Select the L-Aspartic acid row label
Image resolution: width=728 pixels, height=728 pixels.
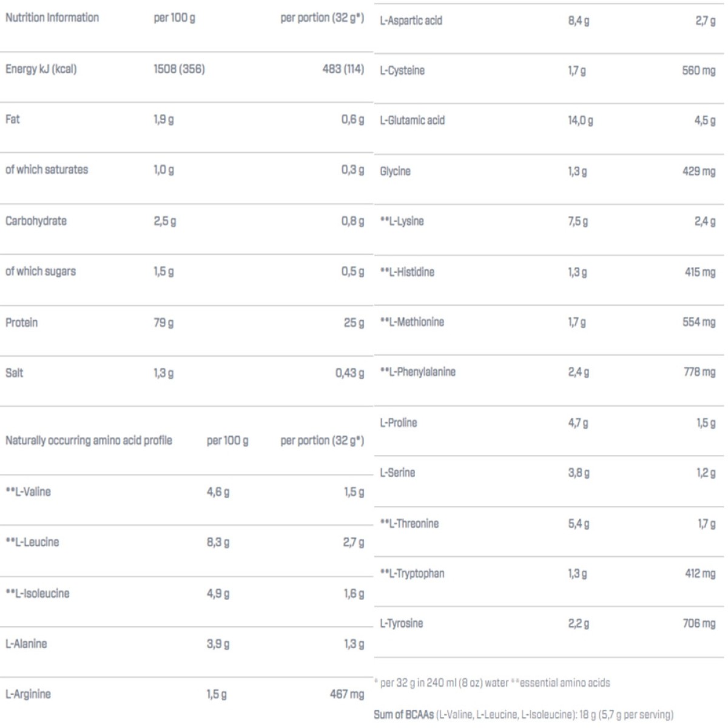(411, 21)
